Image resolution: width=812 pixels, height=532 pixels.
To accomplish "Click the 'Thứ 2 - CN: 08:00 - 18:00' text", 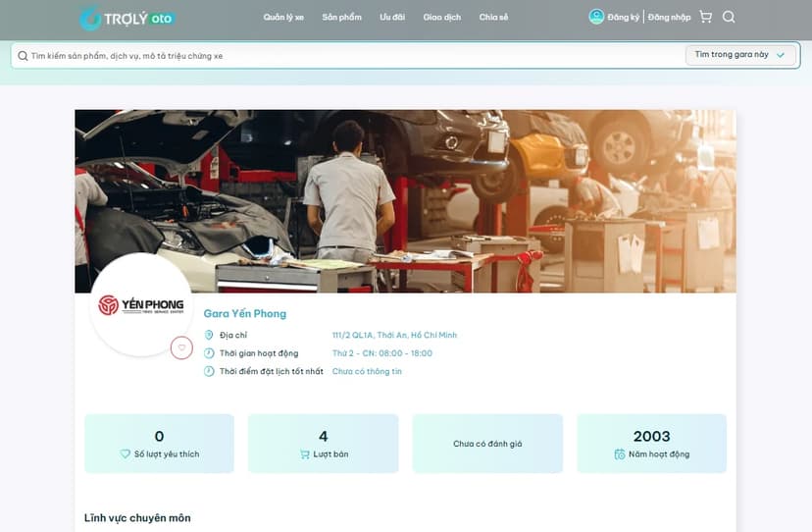I will 382,353.
